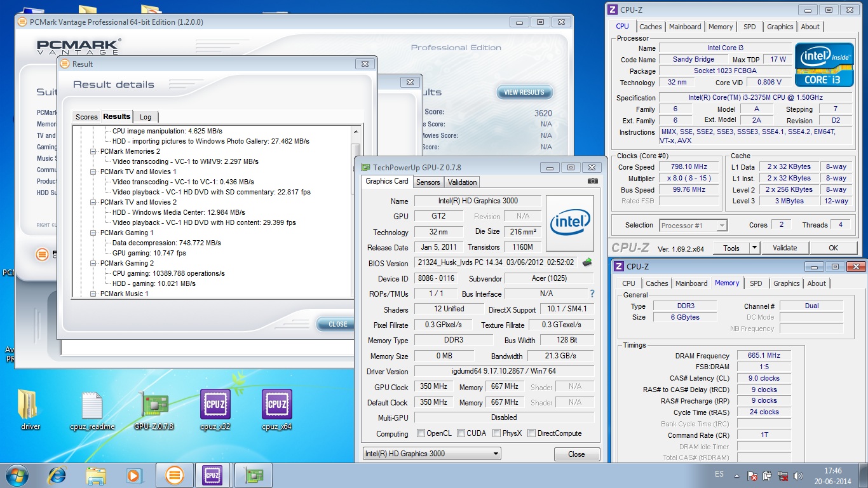Switch to CPU-Z taskbar button
The image size is (868, 488).
pyautogui.click(x=213, y=475)
